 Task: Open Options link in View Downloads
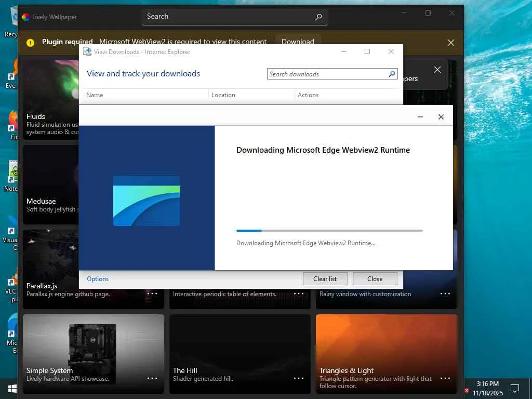point(98,279)
